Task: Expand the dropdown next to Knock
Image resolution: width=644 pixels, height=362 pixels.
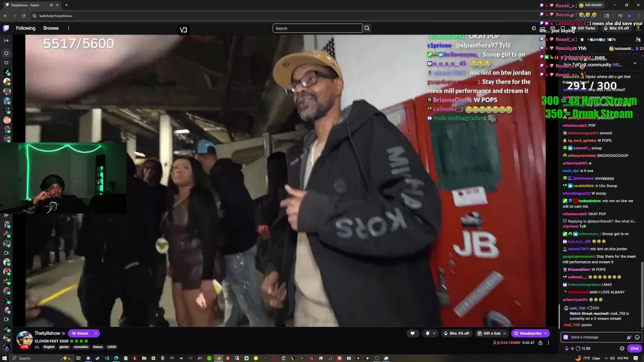Action: 96,333
